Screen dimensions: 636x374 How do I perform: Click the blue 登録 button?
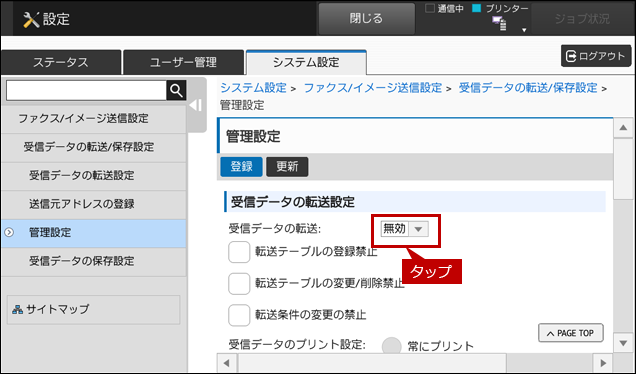(241, 167)
